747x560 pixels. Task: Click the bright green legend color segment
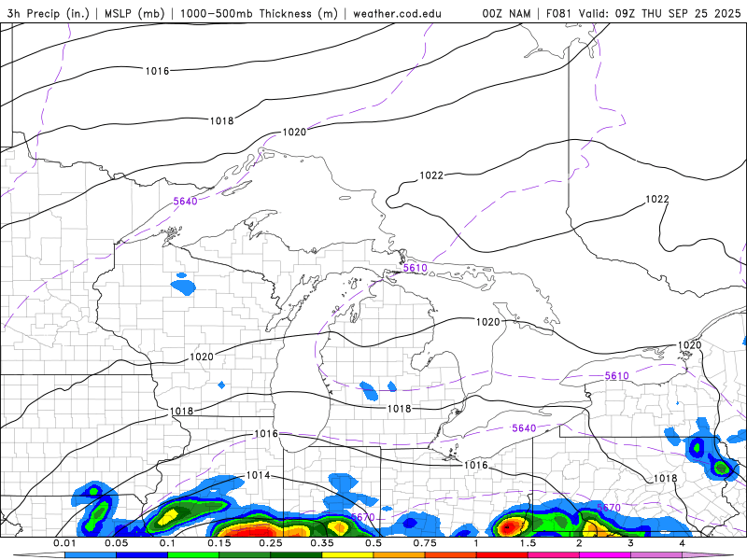[193, 555]
